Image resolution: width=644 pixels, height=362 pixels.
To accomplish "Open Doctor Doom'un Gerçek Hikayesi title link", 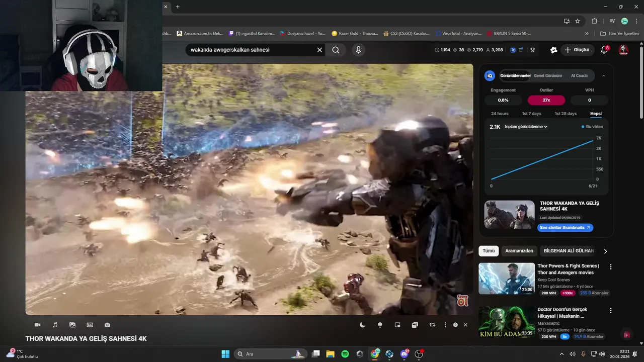I will coord(562,313).
